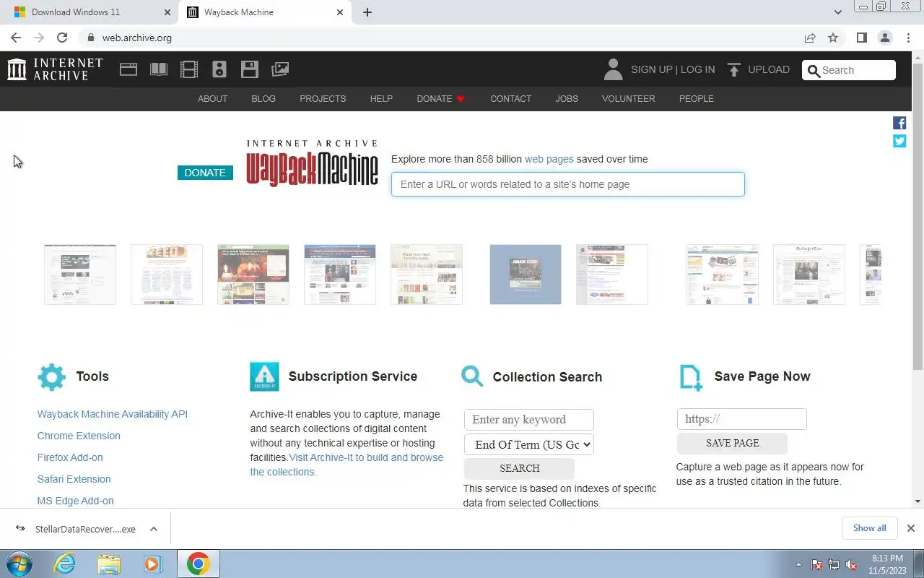This screenshot has width=924, height=578.
Task: Click the top-right Search box
Action: click(x=849, y=70)
